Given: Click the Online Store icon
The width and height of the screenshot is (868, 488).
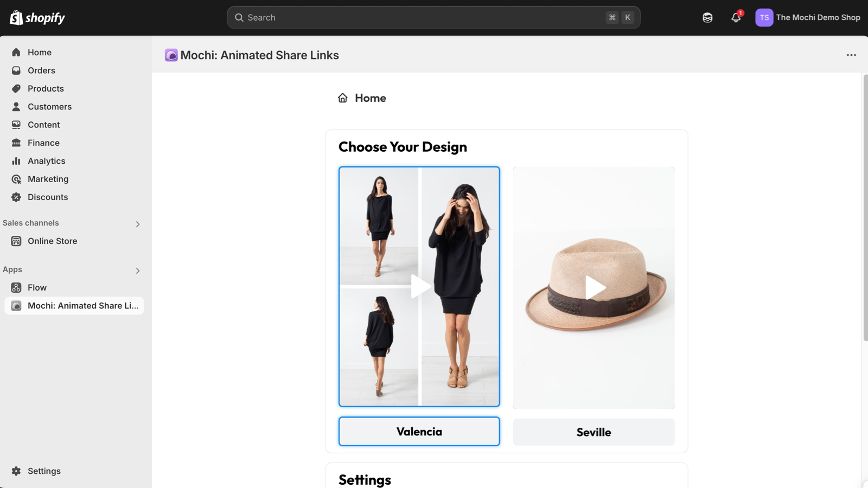Looking at the screenshot, I should click(16, 241).
